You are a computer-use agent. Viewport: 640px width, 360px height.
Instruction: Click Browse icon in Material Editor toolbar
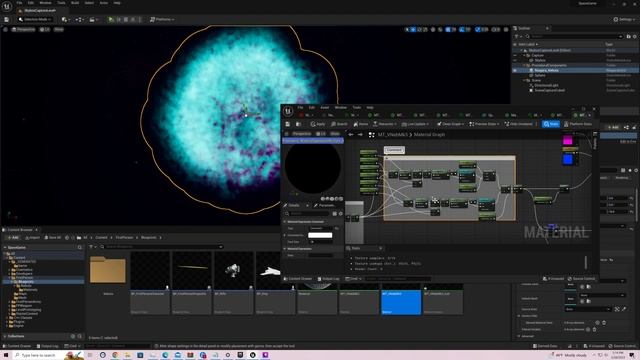(298, 124)
